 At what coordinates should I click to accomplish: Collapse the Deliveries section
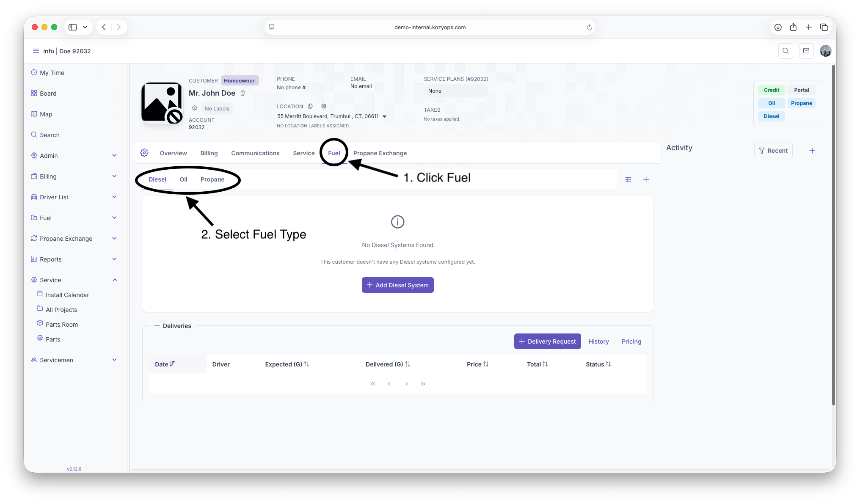coord(157,326)
